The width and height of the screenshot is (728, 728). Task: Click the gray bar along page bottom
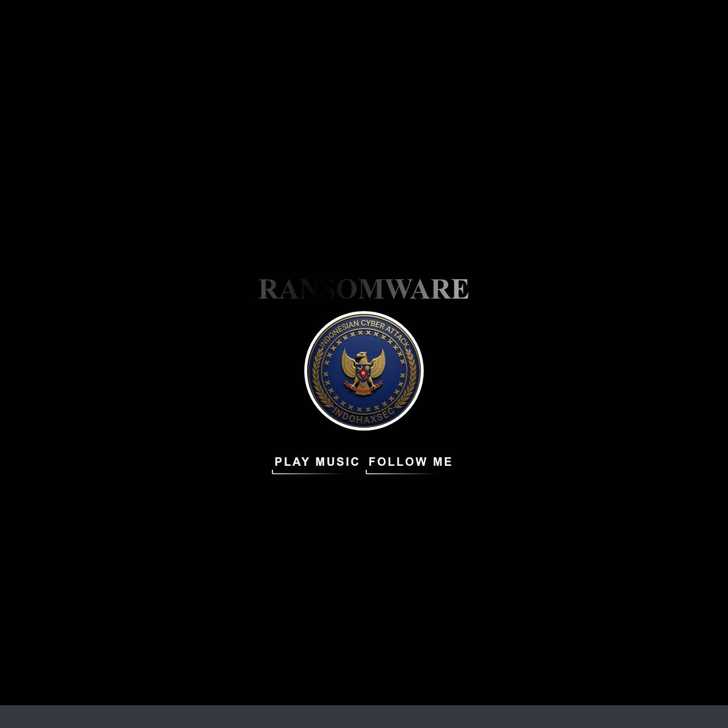click(x=364, y=717)
